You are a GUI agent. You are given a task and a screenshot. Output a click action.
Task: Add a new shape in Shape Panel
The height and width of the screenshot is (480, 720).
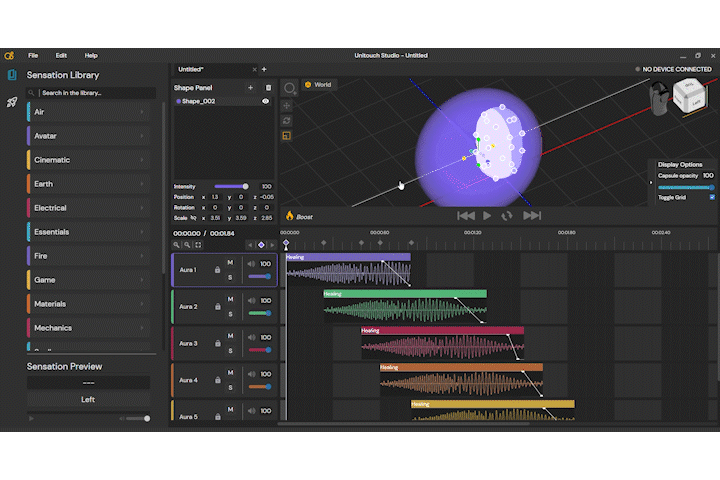click(250, 87)
